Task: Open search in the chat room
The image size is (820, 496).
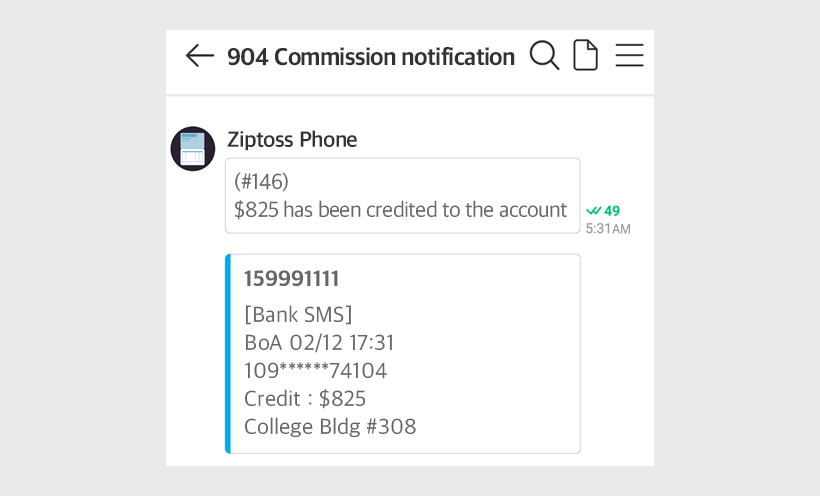Action: click(544, 56)
